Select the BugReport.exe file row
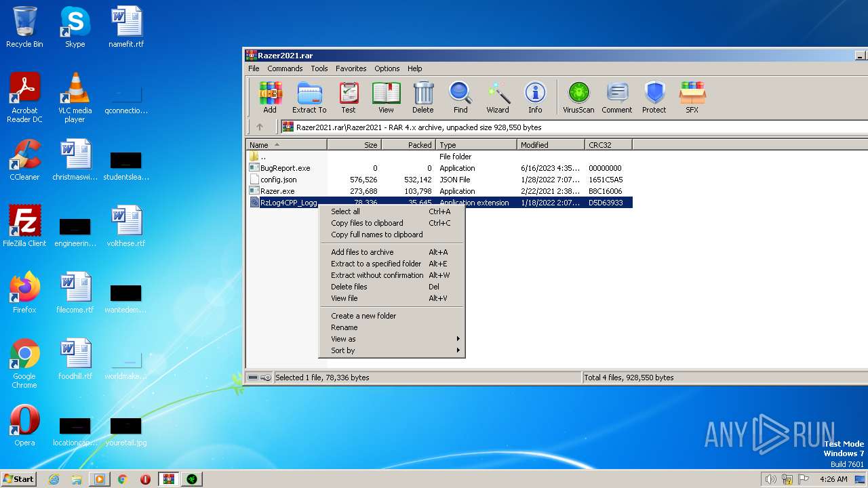Image resolution: width=868 pixels, height=488 pixels. click(439, 168)
